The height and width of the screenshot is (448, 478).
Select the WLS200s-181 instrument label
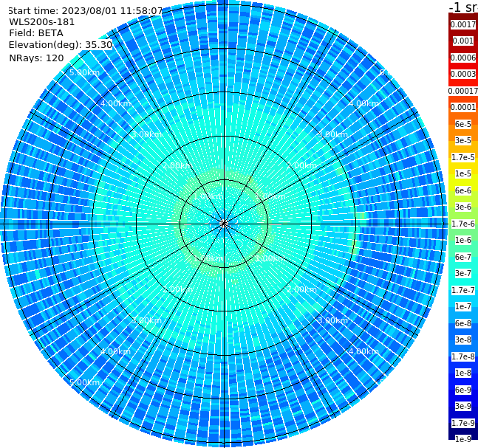pyautogui.click(x=42, y=22)
